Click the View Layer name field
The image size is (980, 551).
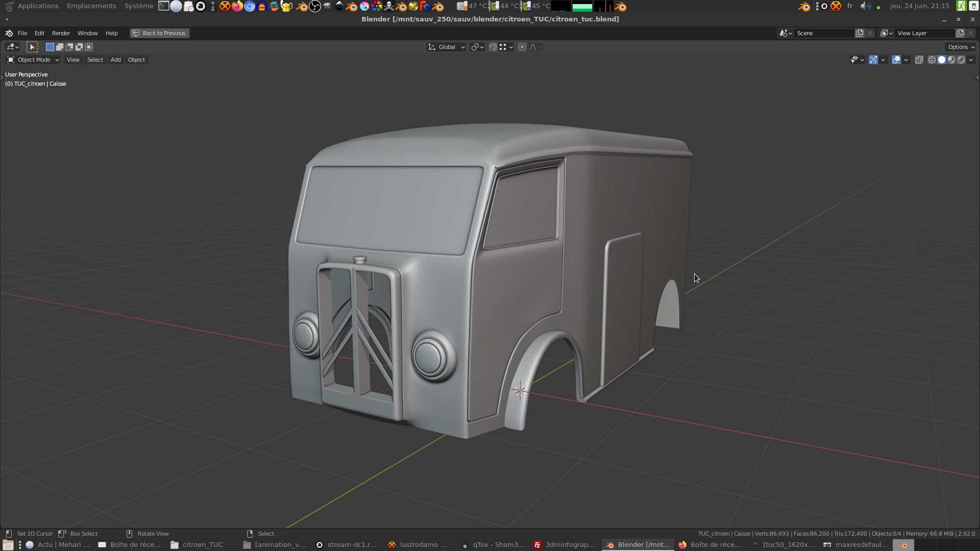925,33
